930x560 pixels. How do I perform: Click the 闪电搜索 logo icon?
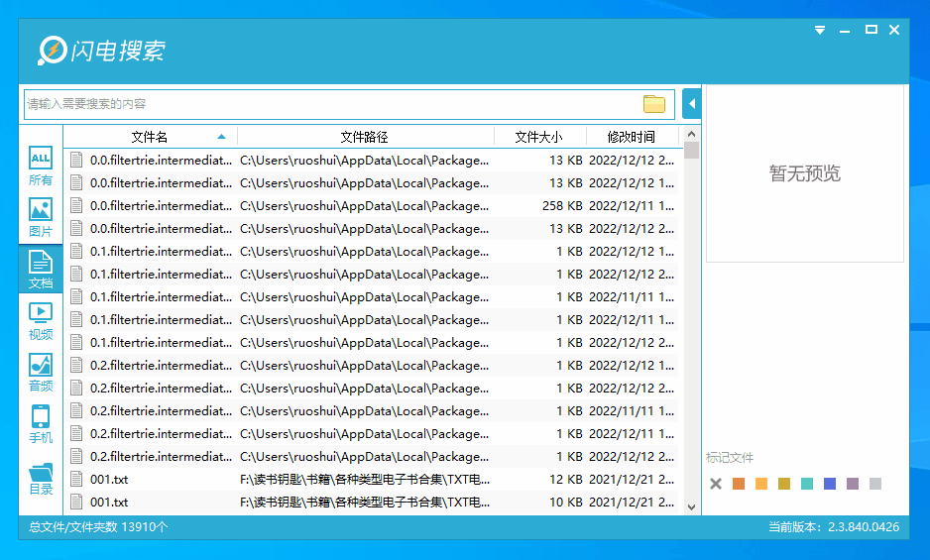click(x=53, y=51)
